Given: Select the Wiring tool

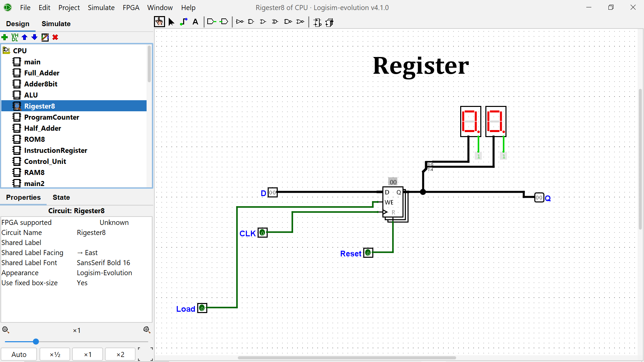Looking at the screenshot, I should [183, 22].
